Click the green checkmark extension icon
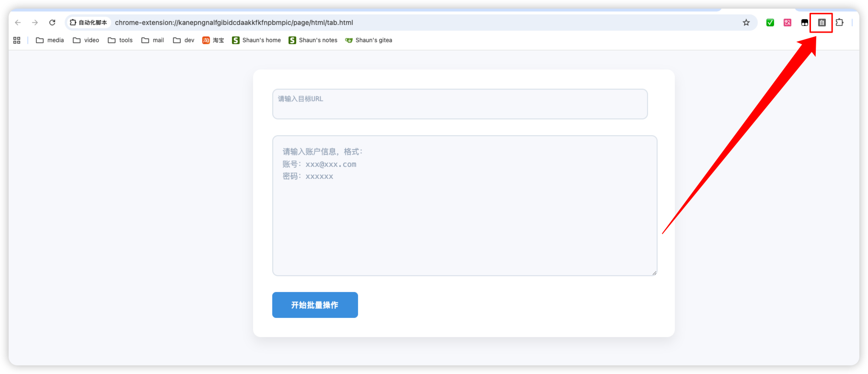868x374 pixels. click(770, 23)
